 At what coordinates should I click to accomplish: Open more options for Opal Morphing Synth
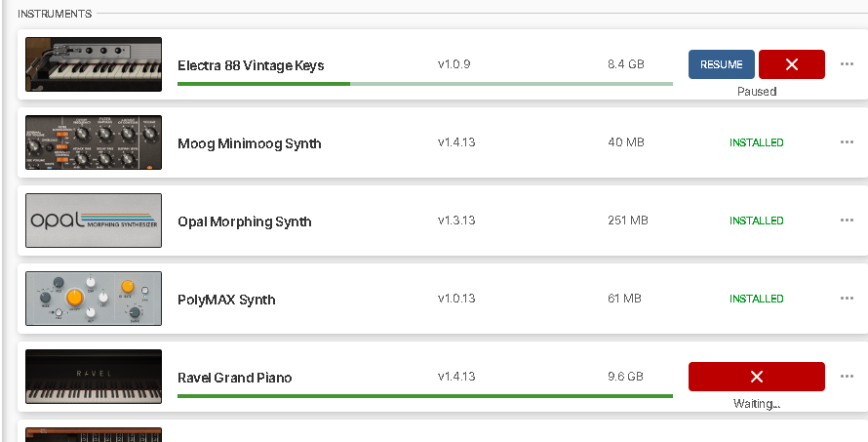click(847, 221)
